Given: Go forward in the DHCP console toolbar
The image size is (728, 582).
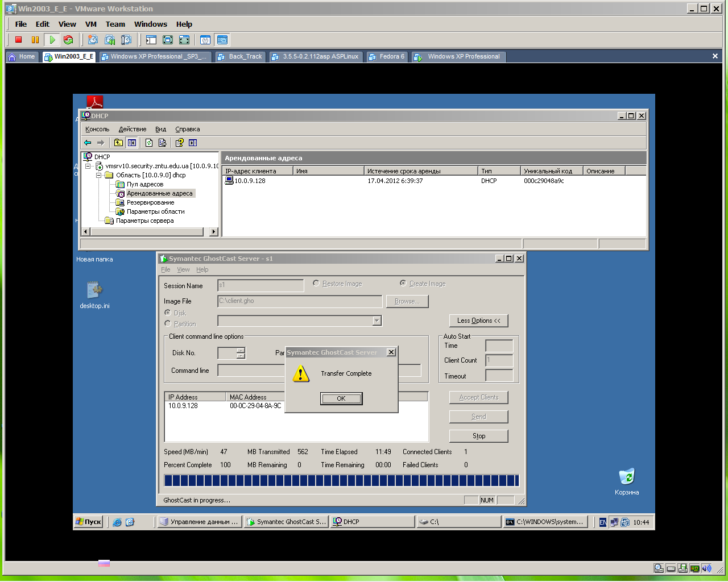Looking at the screenshot, I should click(x=101, y=143).
